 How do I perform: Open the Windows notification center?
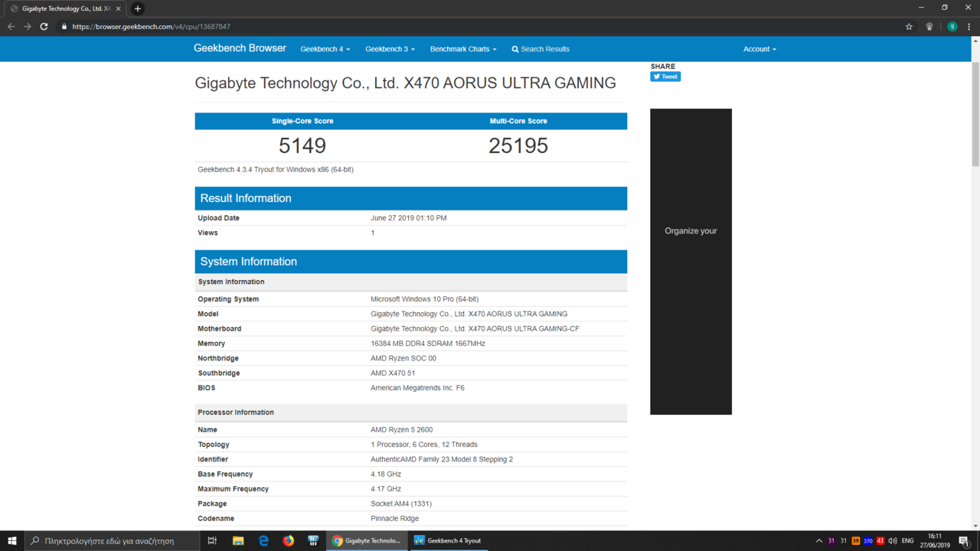click(x=964, y=540)
